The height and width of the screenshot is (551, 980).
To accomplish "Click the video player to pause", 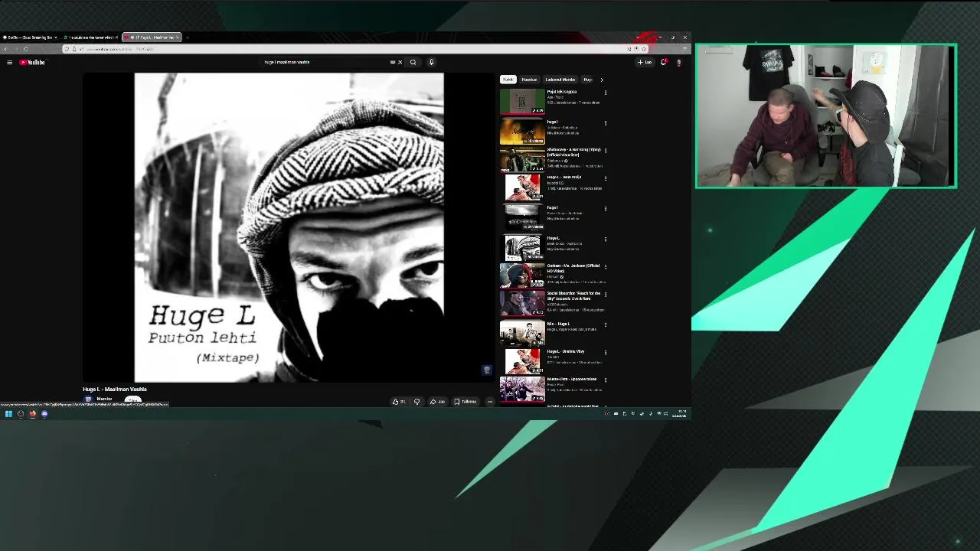I will (x=289, y=227).
